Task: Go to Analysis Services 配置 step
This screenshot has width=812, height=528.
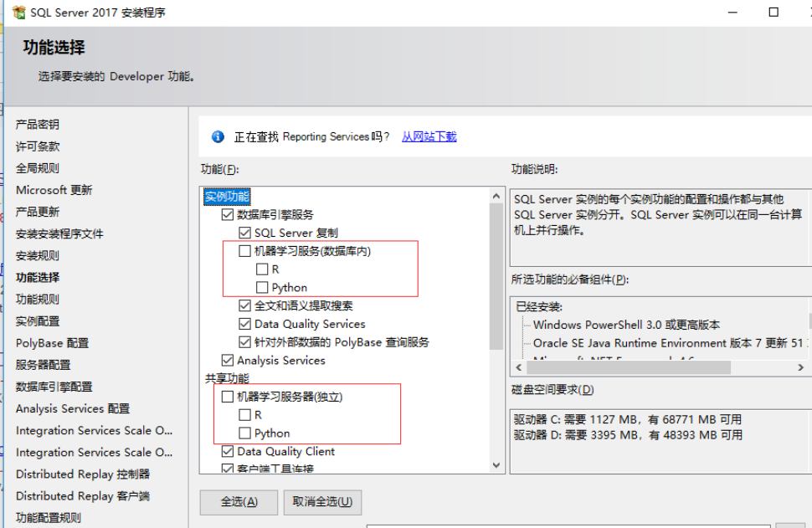Action: click(73, 408)
